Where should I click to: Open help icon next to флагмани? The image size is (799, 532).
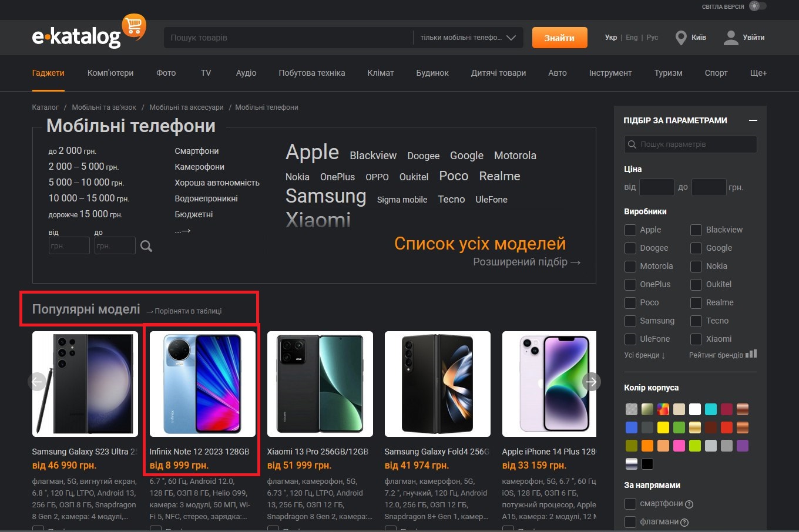[x=684, y=522]
